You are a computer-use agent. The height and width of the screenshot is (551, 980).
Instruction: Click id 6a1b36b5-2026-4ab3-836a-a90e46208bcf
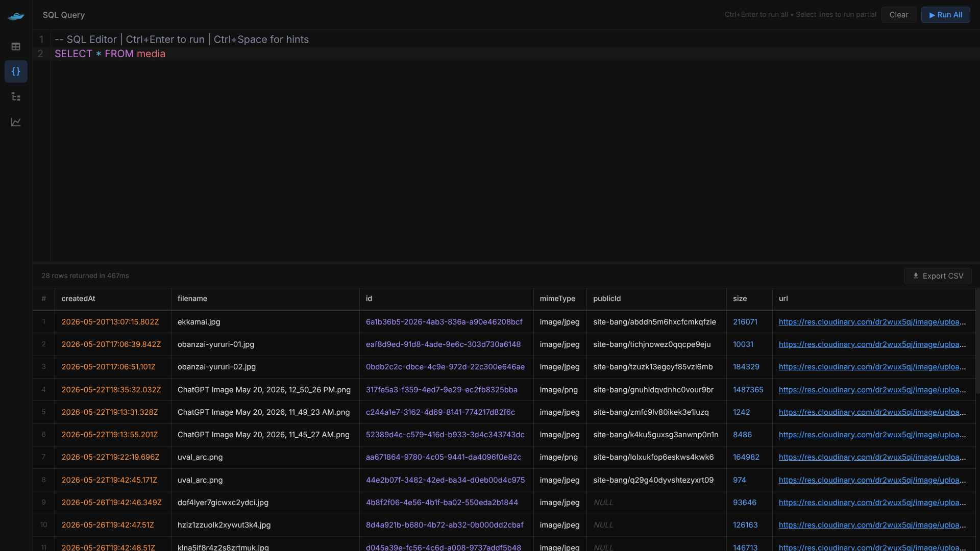(x=444, y=322)
